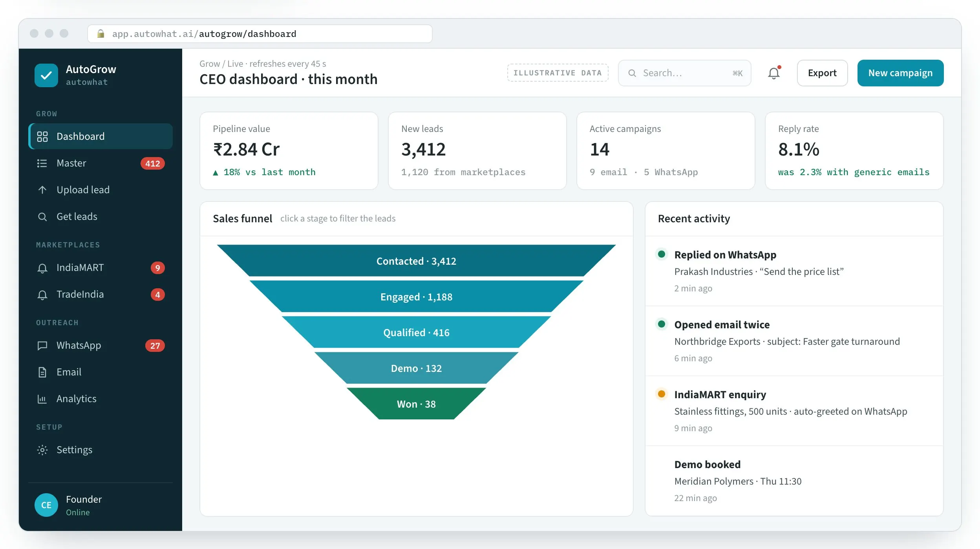Open the Reply rate card
The image size is (980, 549).
(854, 151)
